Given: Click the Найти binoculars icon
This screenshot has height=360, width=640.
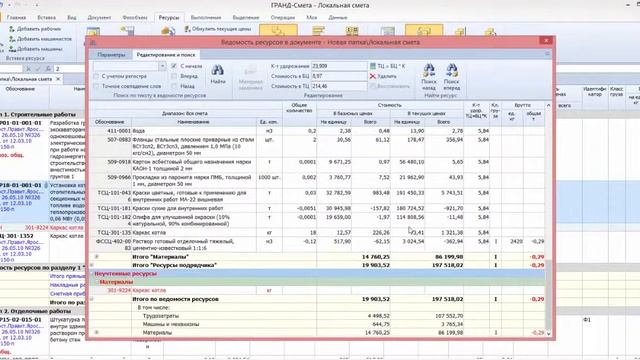Looking at the screenshot, I should click(218, 70).
